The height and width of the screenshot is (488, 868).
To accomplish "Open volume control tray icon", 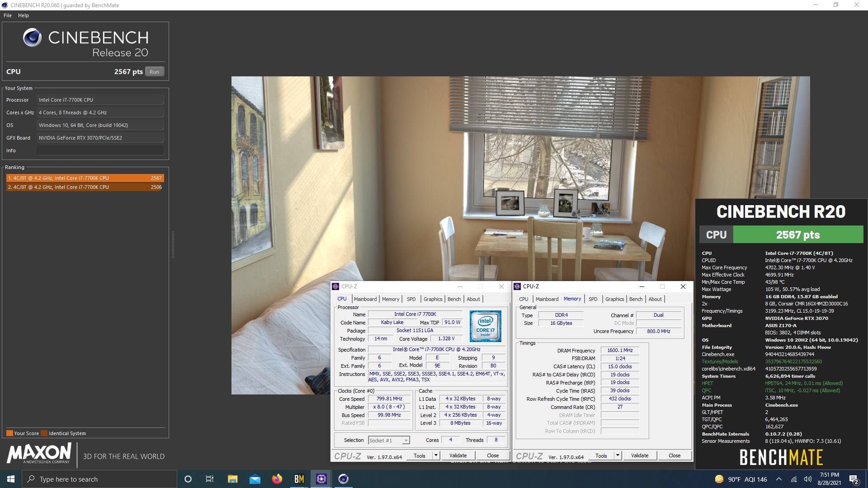I will point(808,479).
